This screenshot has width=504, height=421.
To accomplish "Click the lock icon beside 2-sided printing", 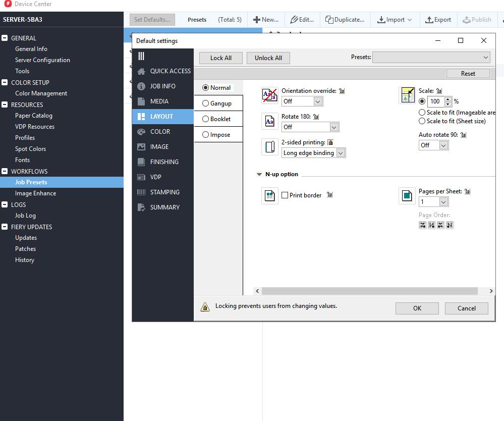I will coord(330,143).
